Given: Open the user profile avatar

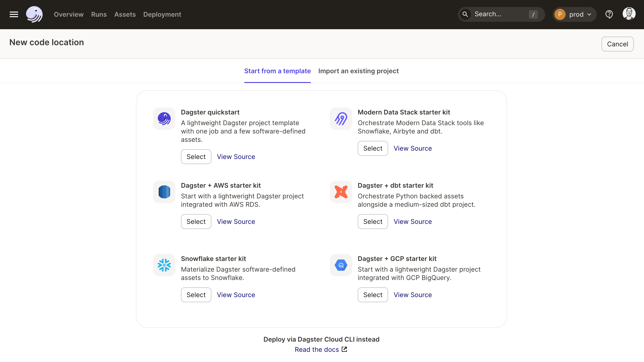Looking at the screenshot, I should [629, 14].
